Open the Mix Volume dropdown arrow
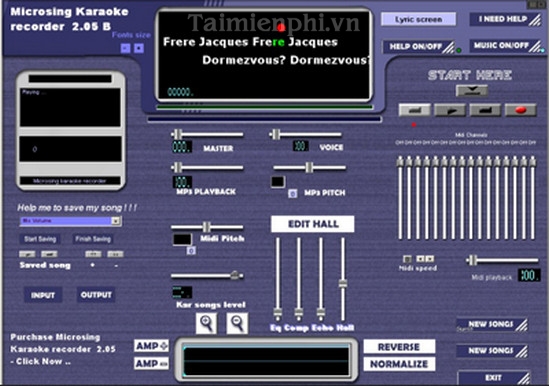The width and height of the screenshot is (549, 386). 116,221
